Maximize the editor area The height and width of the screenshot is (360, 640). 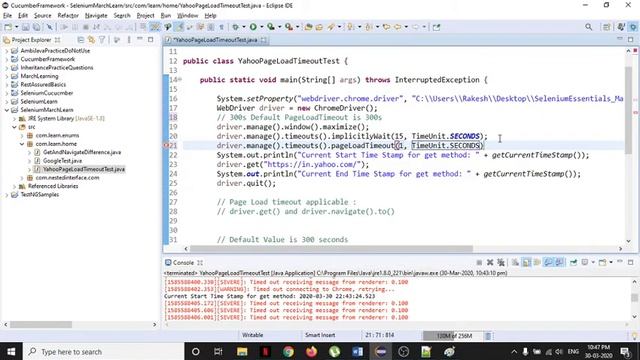coord(631,39)
